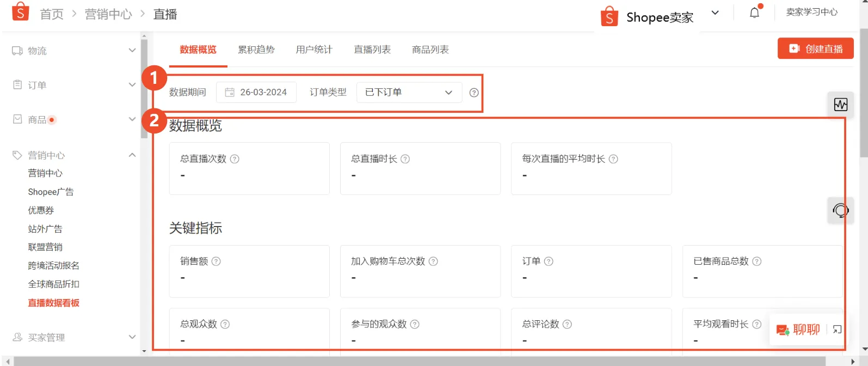Viewport: 868px width, 366px height.
Task: Click help icon beside 总直播次数
Action: click(235, 159)
